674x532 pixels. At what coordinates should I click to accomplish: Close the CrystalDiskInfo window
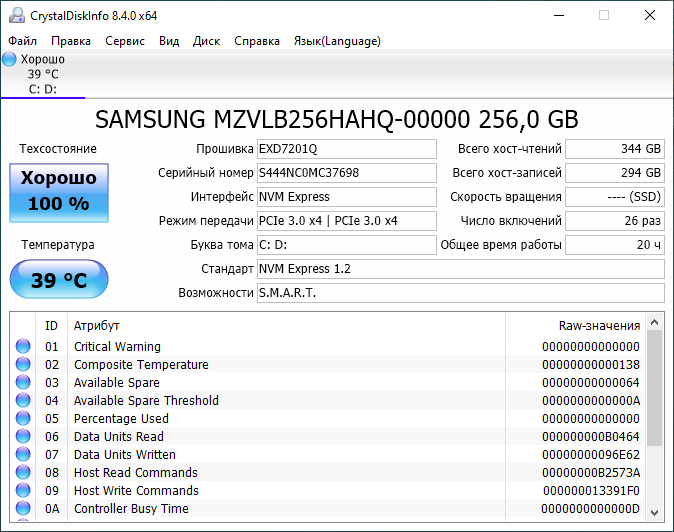pos(650,15)
